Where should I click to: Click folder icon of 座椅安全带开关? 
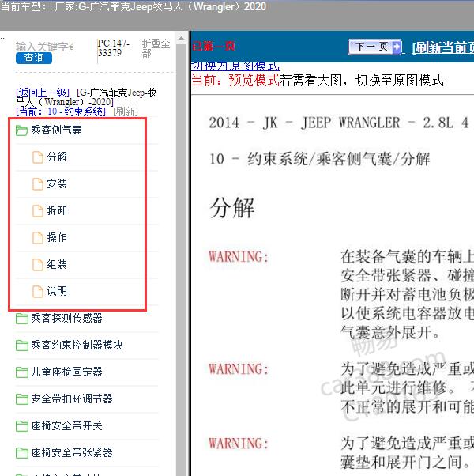[x=22, y=426]
